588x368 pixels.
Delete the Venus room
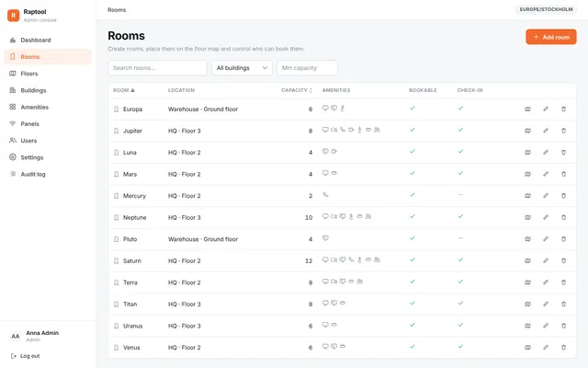click(x=563, y=348)
